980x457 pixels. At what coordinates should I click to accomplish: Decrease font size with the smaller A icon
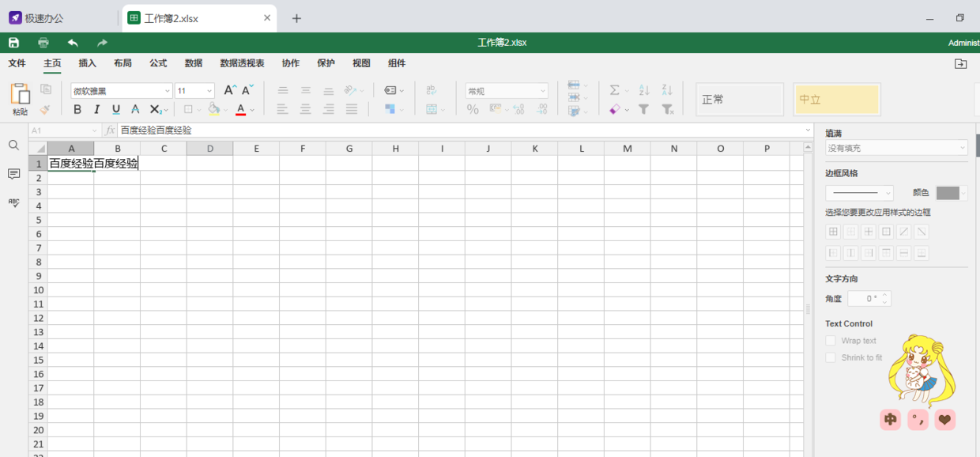pos(248,91)
